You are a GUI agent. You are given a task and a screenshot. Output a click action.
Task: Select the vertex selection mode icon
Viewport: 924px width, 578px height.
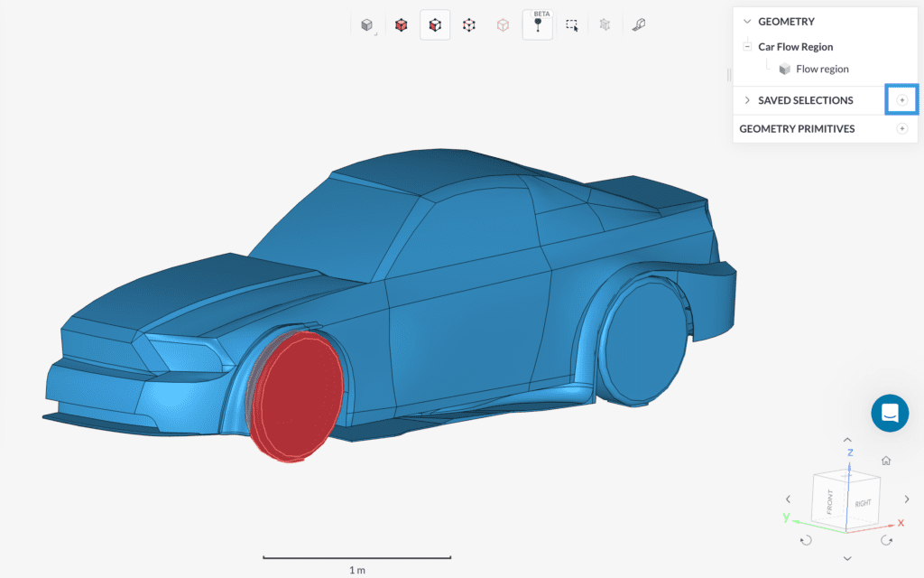click(x=468, y=24)
